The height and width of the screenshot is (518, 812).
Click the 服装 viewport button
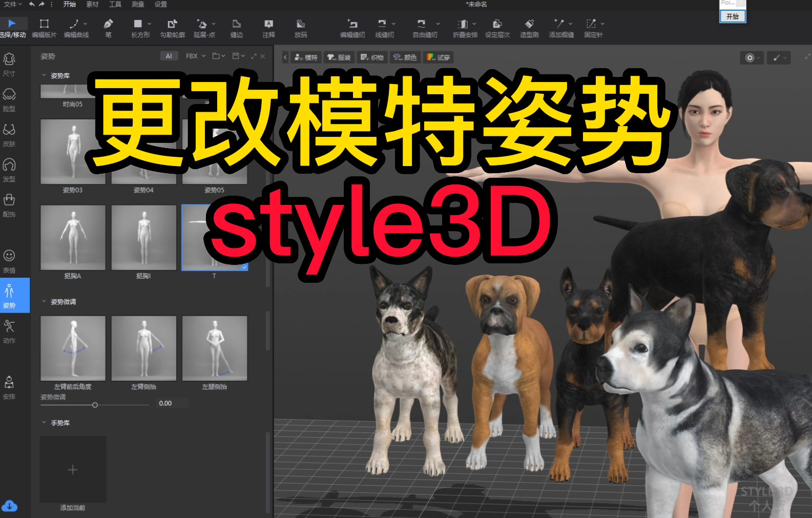[339, 57]
